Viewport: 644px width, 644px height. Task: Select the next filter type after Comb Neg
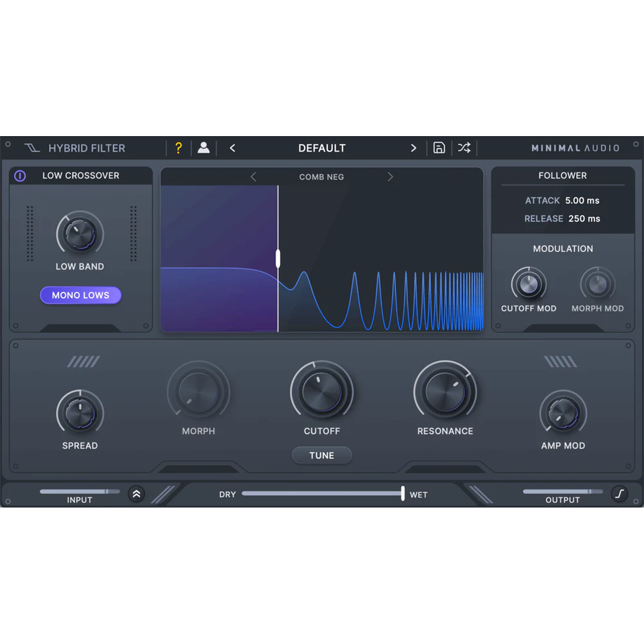[390, 177]
